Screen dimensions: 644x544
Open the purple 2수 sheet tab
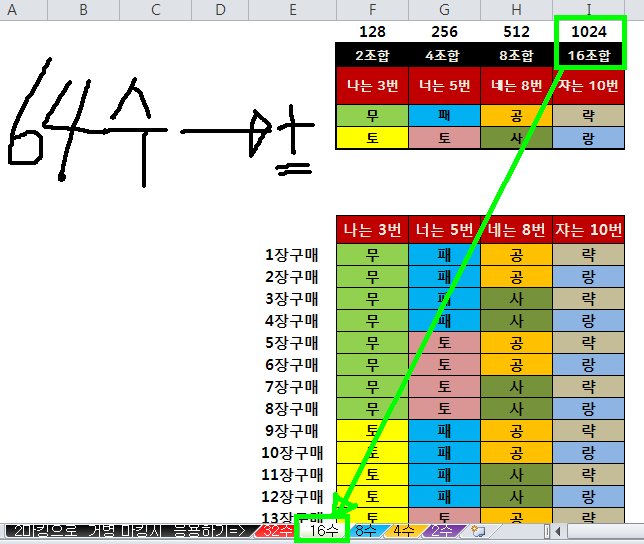[x=442, y=531]
